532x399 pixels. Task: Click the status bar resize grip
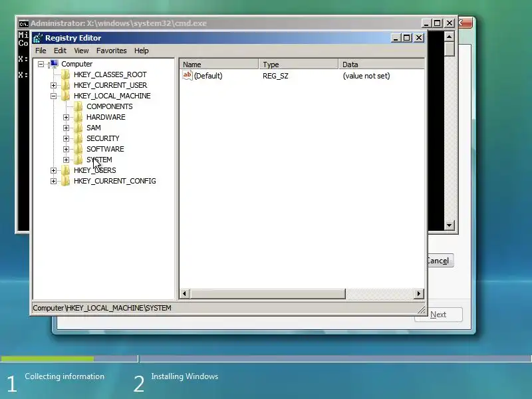coord(421,309)
